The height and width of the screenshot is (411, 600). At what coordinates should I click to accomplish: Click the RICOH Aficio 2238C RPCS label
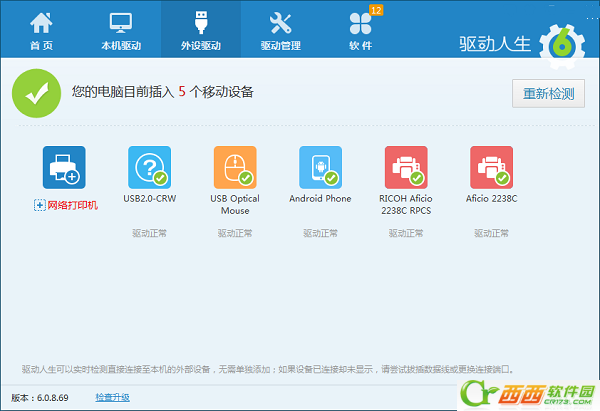406,205
